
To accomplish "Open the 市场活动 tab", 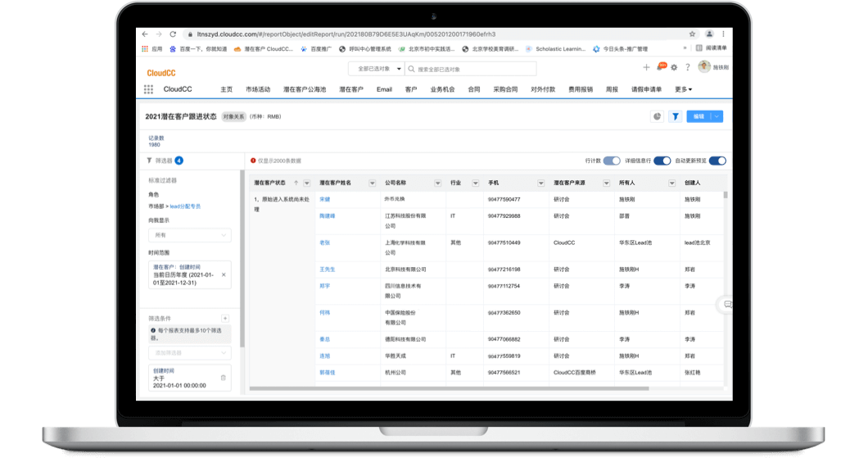I will tap(258, 89).
